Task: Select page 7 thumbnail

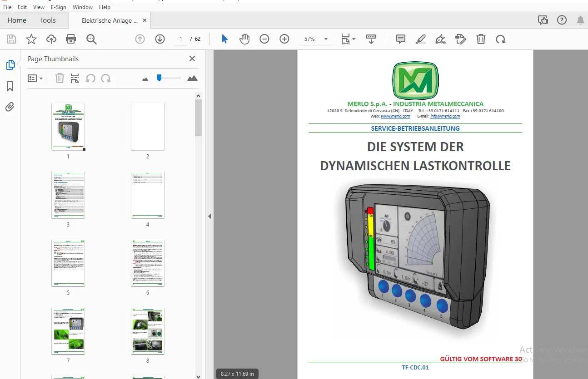Action: tap(68, 331)
